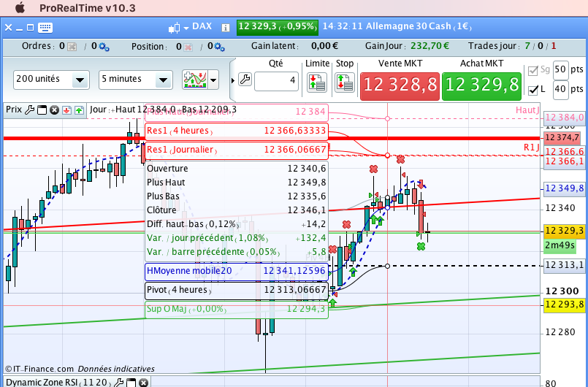Click the Dynamic Zone RSI panel label

(57, 383)
